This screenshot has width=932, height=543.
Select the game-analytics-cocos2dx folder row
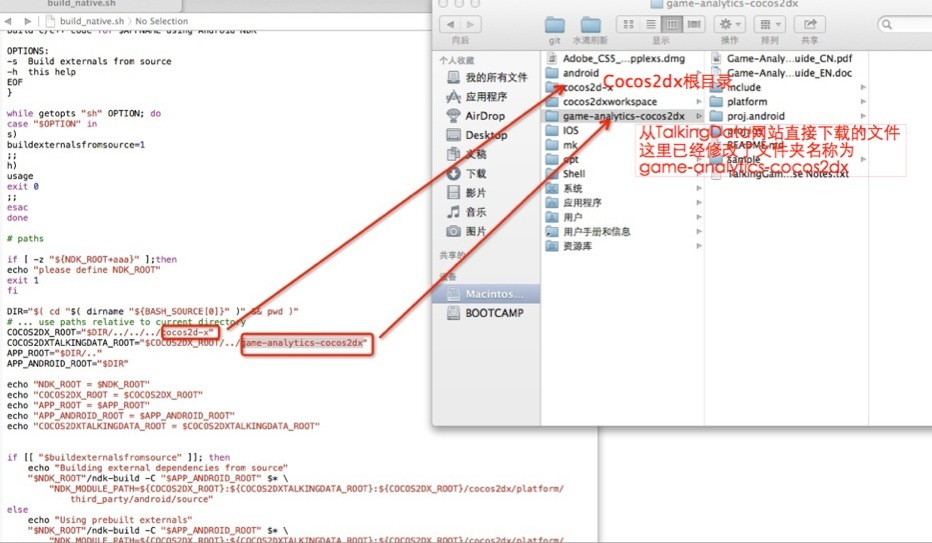(622, 116)
